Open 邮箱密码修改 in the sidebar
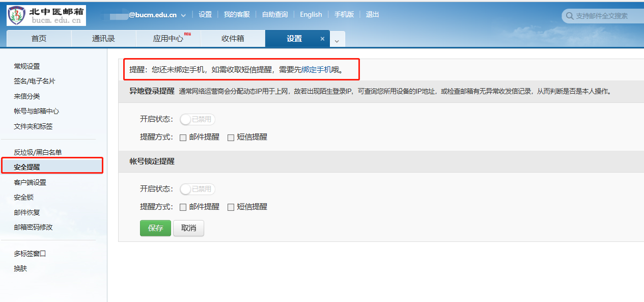 (33, 227)
